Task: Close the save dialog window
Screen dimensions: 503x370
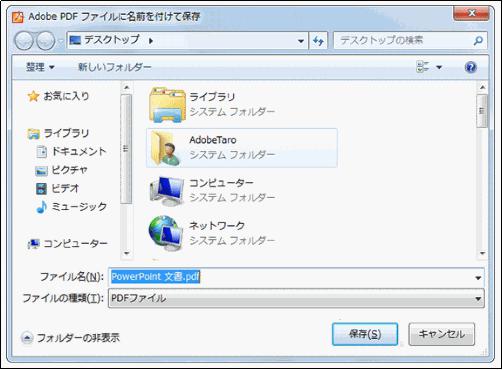Action: 471,13
